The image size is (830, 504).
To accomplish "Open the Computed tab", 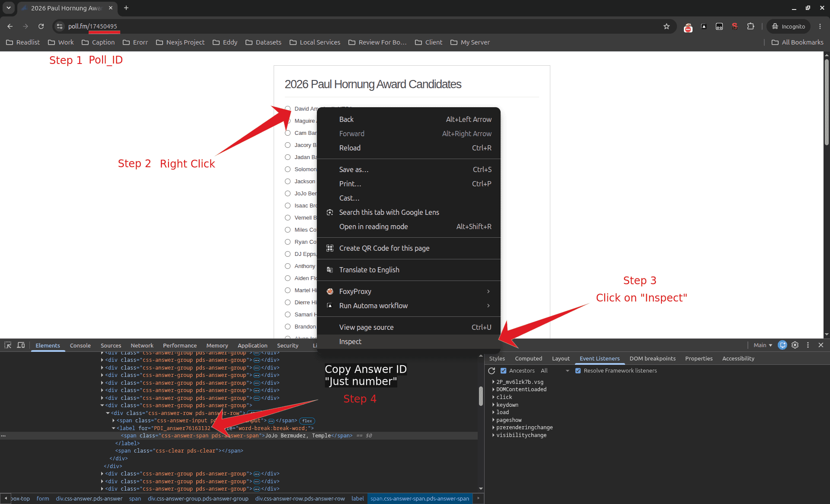I will tap(528, 358).
